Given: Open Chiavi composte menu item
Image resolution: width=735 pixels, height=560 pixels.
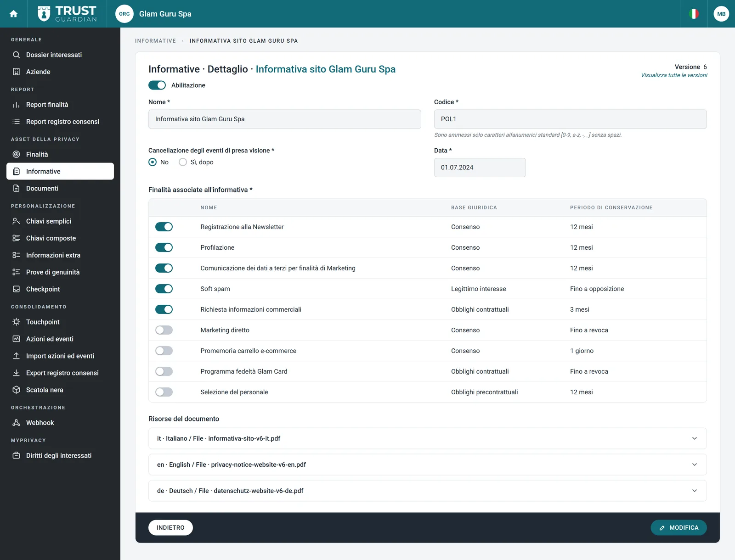Looking at the screenshot, I should pyautogui.click(x=60, y=238).
